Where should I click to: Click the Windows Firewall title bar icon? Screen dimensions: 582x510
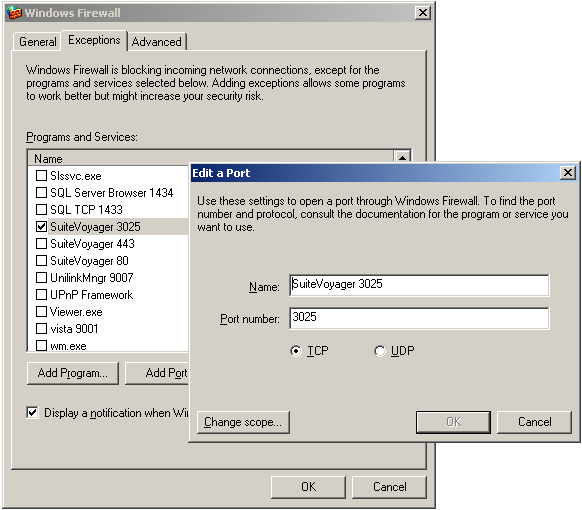point(14,13)
